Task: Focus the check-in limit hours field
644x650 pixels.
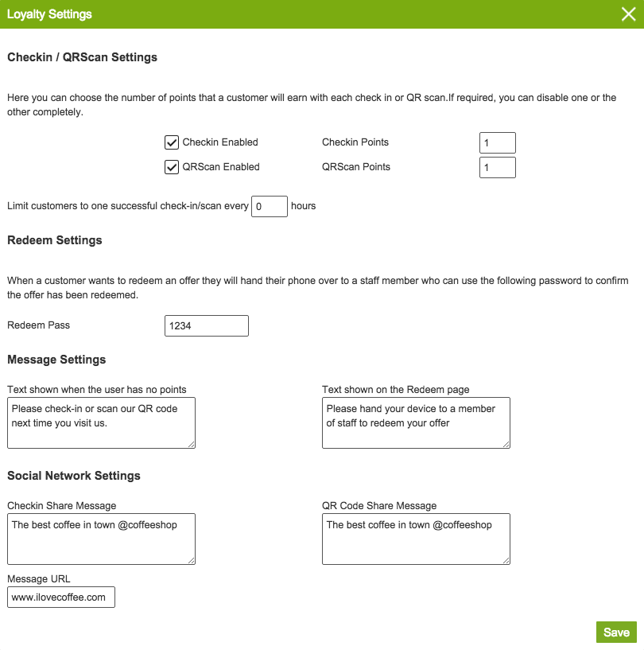Action: 269,206
